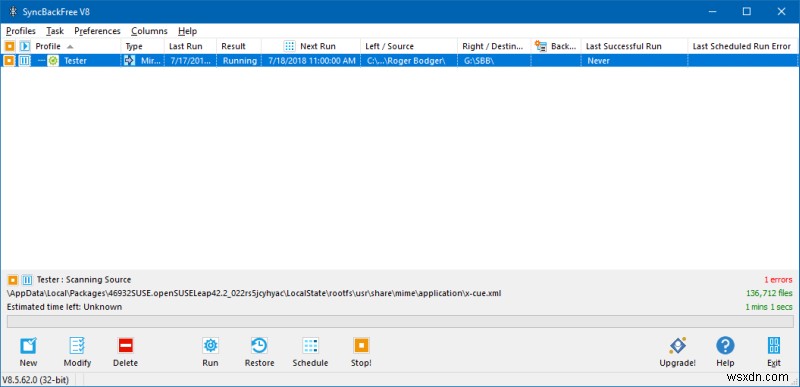800x387 pixels.
Task: Click the red 1 errors text
Action: click(x=778, y=280)
